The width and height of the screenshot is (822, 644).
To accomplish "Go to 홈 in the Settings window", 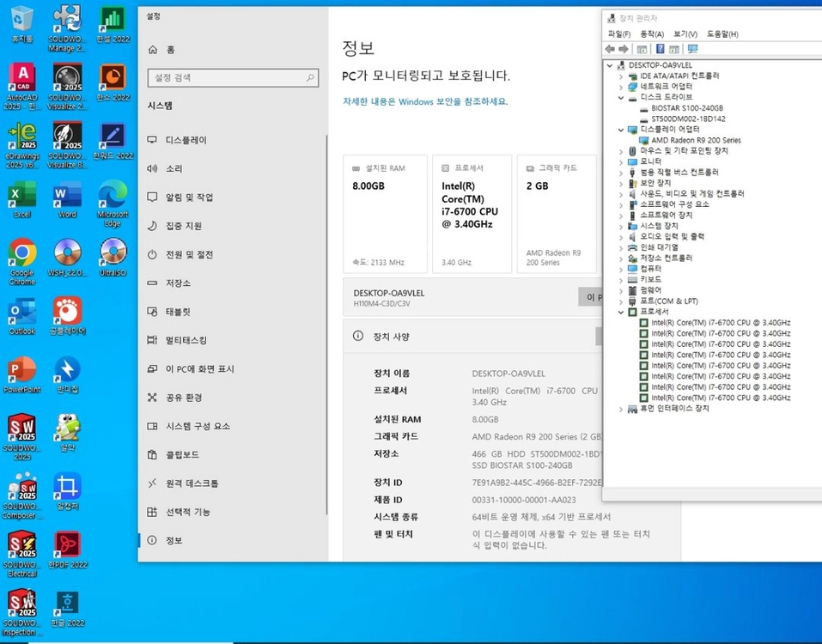I will click(233, 49).
